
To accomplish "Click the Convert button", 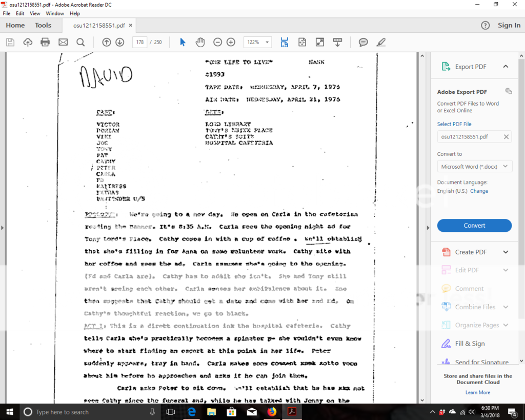I will [x=474, y=226].
